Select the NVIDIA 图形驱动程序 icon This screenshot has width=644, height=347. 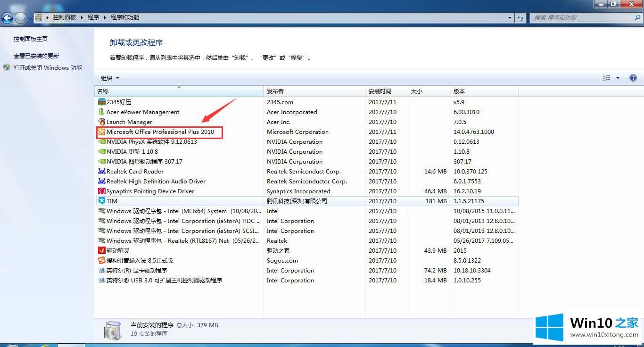coord(101,161)
